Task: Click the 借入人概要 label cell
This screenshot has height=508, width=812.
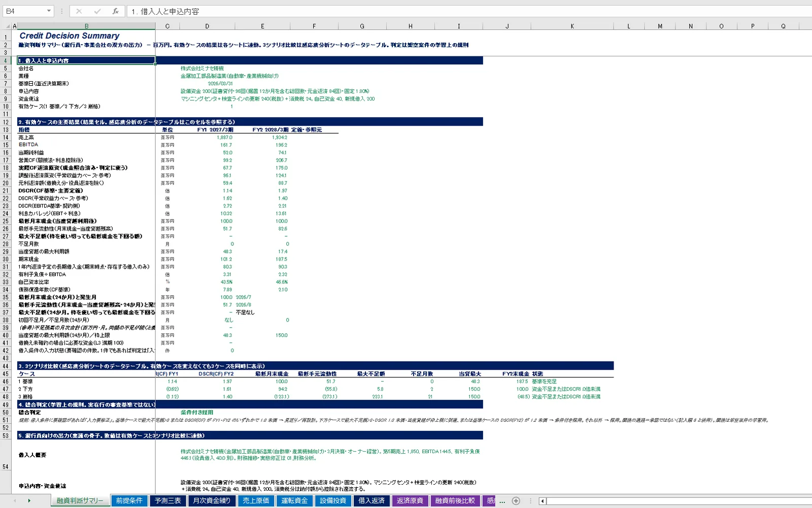Action: (32, 455)
